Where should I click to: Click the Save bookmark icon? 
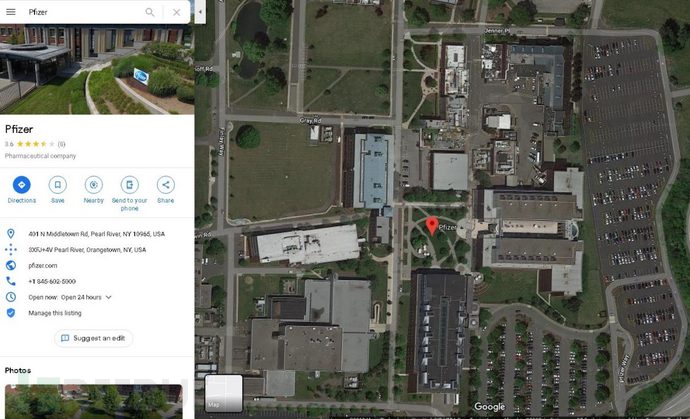tap(58, 185)
